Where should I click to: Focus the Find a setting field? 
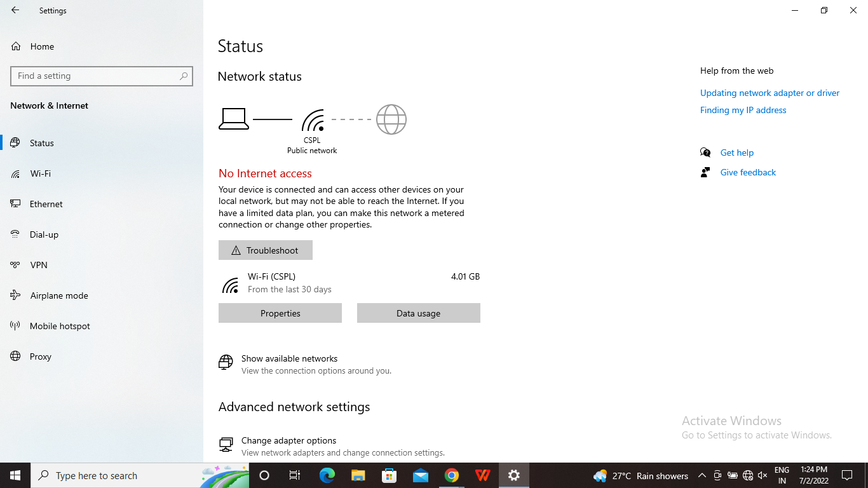pos(102,76)
